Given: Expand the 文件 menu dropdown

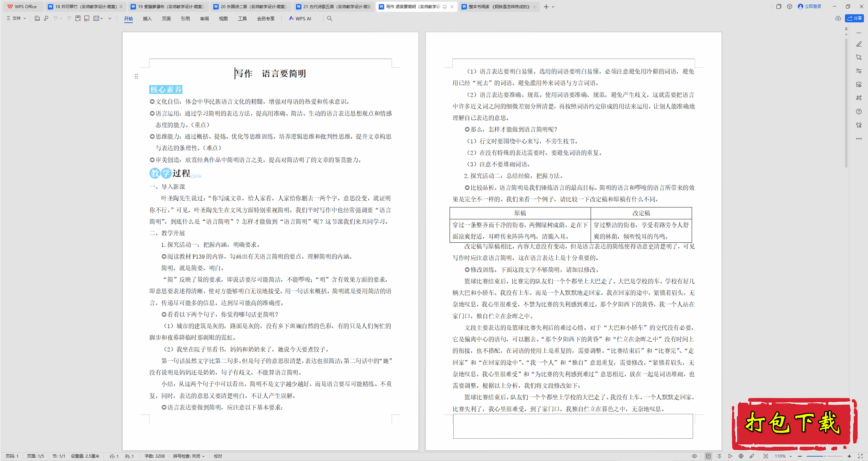Looking at the screenshot, I should click(16, 18).
